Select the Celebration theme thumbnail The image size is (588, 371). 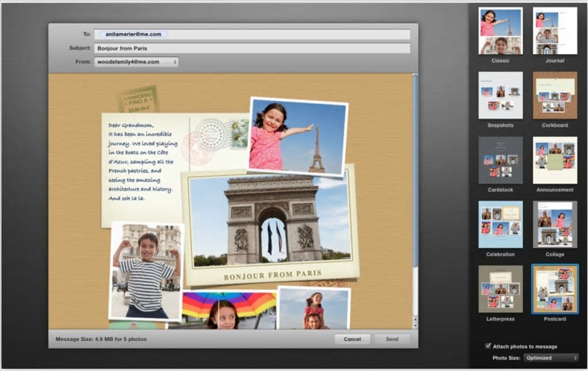point(500,225)
